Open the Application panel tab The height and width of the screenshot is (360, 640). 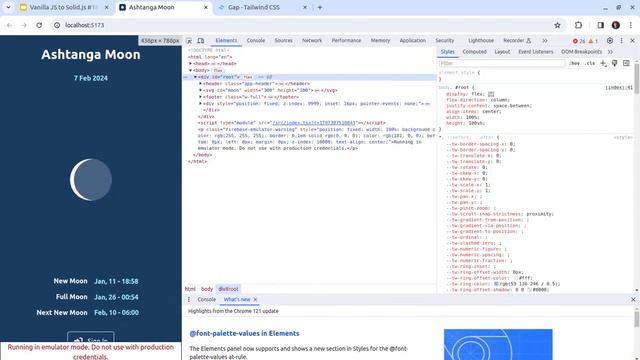(x=412, y=41)
